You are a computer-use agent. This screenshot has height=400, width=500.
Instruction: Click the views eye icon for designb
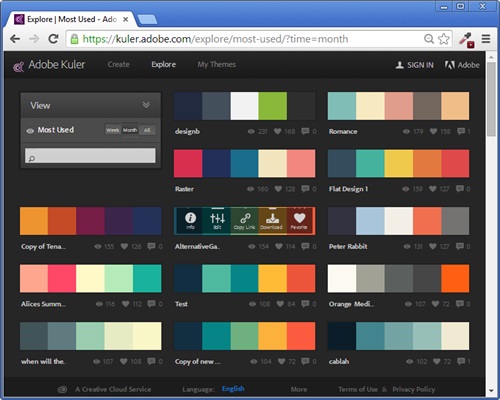point(251,132)
